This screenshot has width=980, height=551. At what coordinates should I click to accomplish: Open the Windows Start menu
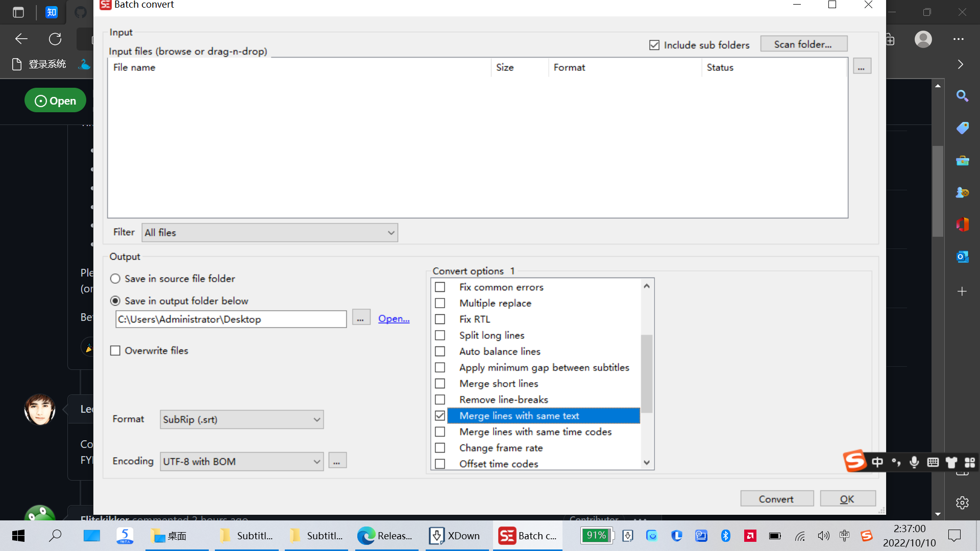coord(17,536)
